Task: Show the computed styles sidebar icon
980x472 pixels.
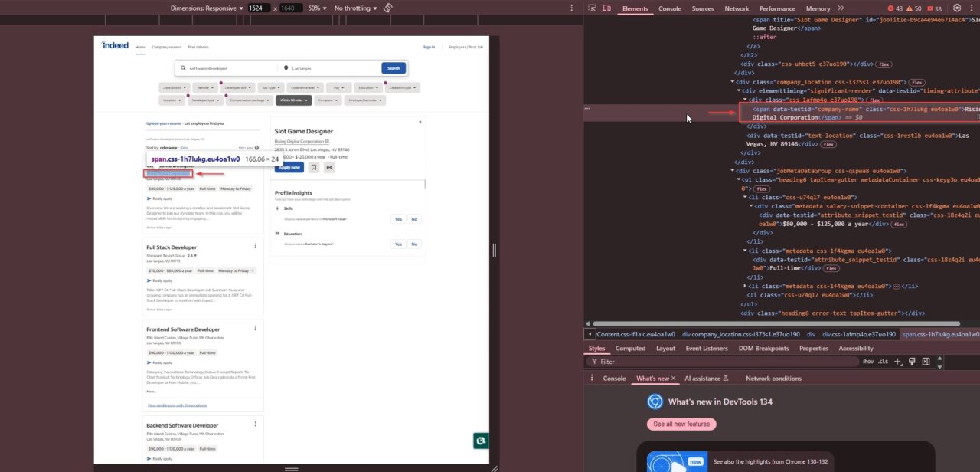Action: click(926, 361)
